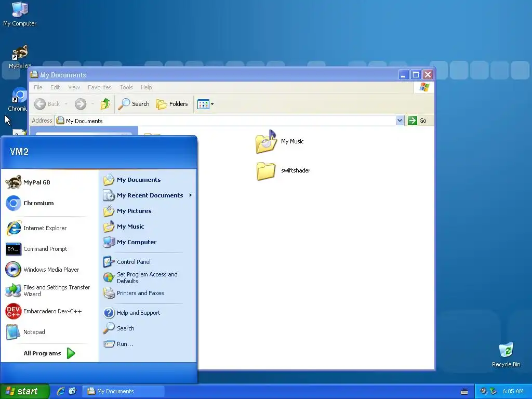
Task: Open Windows Media Player entry
Action: (x=50, y=270)
